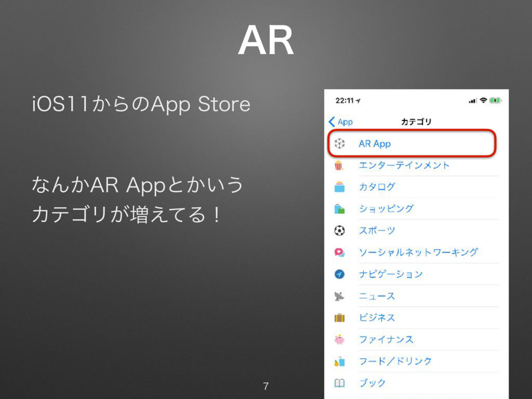The image size is (532, 399).
Task: Click the なんかAR Appとかいう text line
Action: [x=137, y=185]
